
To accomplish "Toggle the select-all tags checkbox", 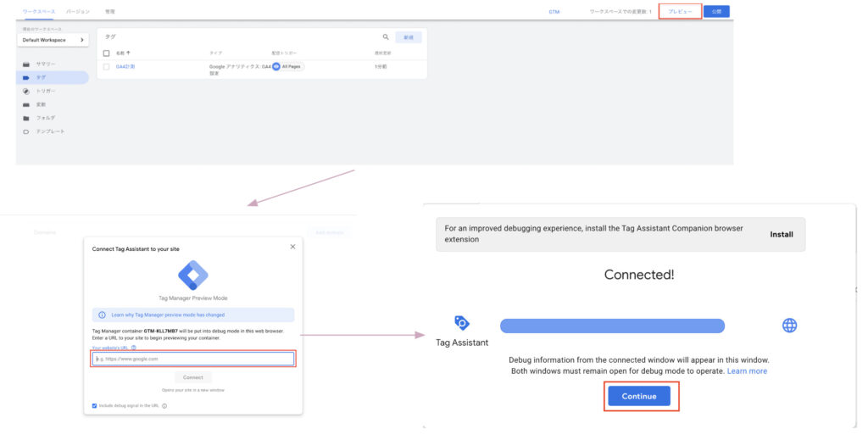I will coord(106,53).
